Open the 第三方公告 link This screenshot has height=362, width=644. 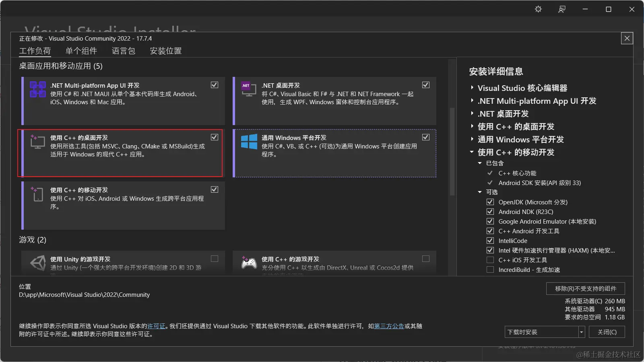pos(389,326)
